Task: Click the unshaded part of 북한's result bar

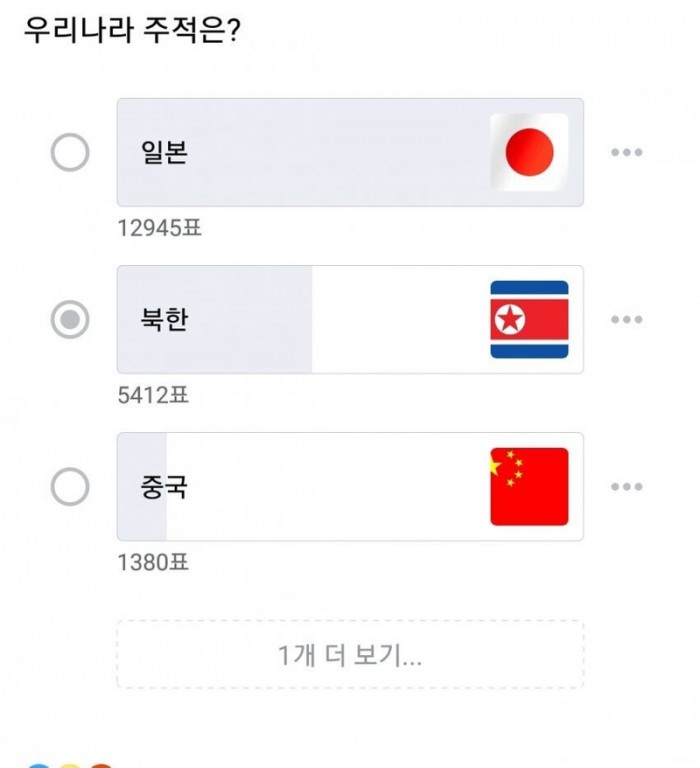Action: pos(400,320)
